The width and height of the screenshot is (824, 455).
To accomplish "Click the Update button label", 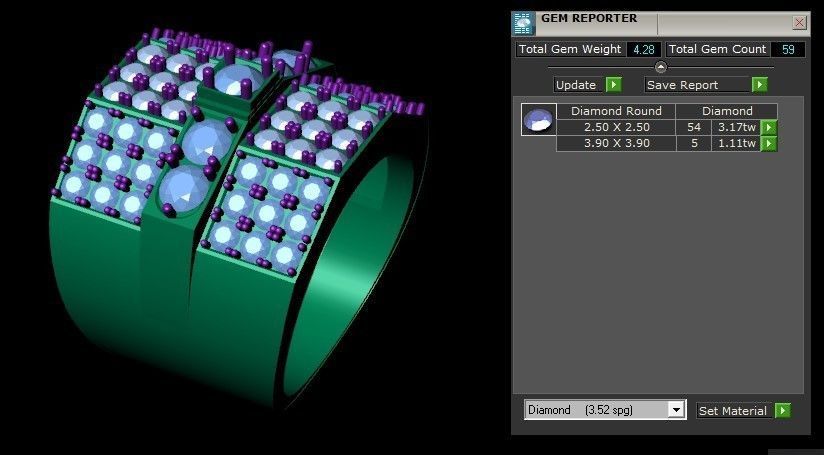I will point(576,85).
